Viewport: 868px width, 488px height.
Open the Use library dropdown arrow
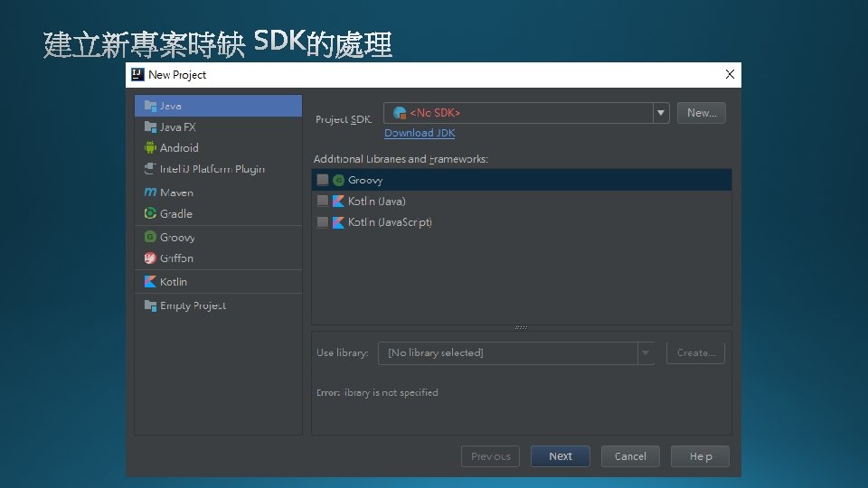pos(646,353)
